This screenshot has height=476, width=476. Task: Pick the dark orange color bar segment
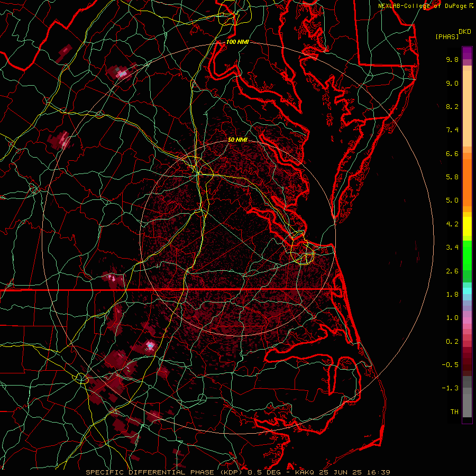click(467, 182)
